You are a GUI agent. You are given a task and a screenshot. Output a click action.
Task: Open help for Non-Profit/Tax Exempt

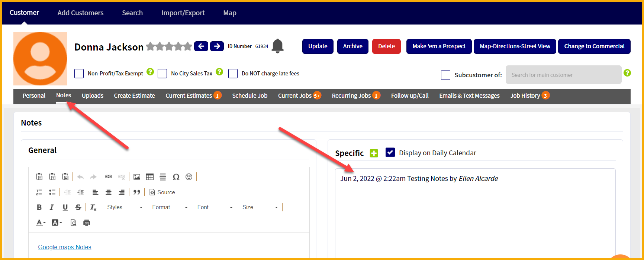150,72
